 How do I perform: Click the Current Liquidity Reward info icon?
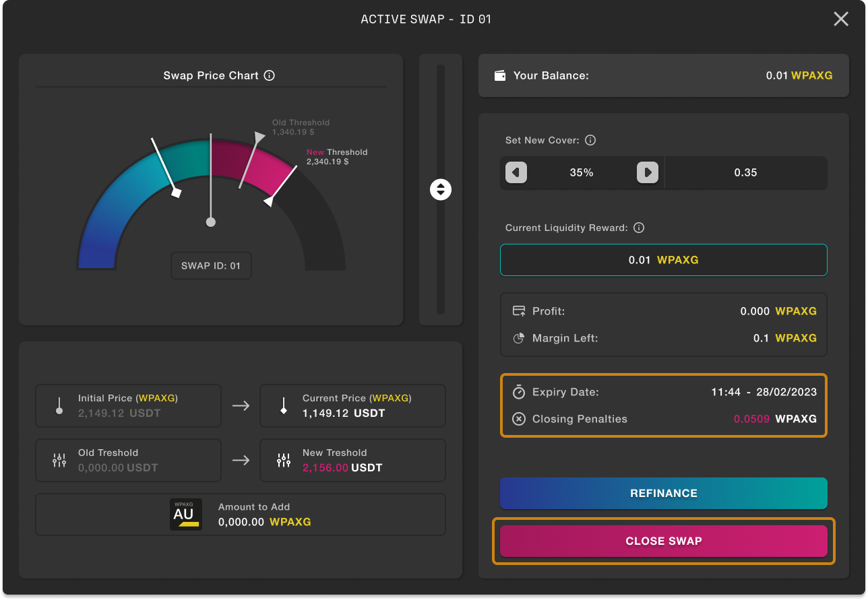click(639, 228)
